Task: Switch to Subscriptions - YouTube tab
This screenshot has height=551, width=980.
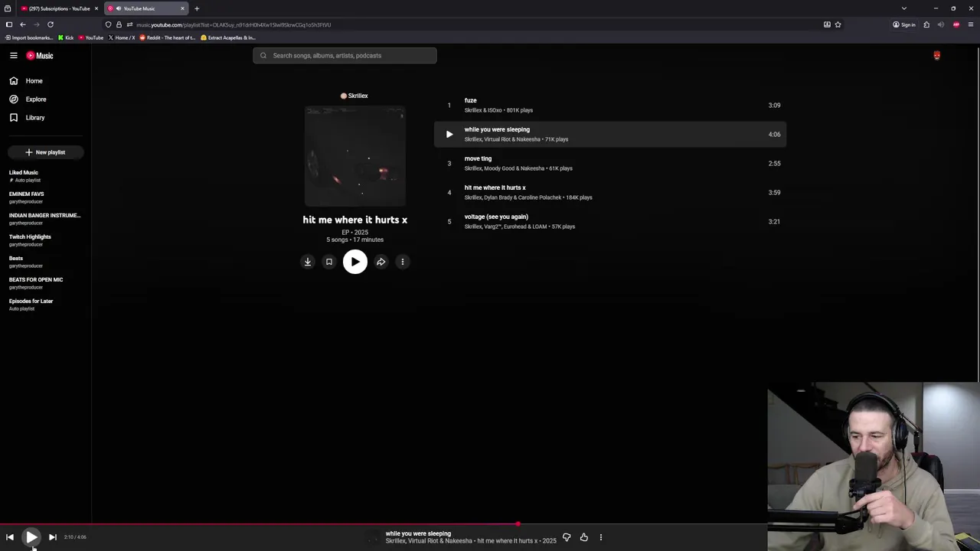Action: (x=59, y=8)
